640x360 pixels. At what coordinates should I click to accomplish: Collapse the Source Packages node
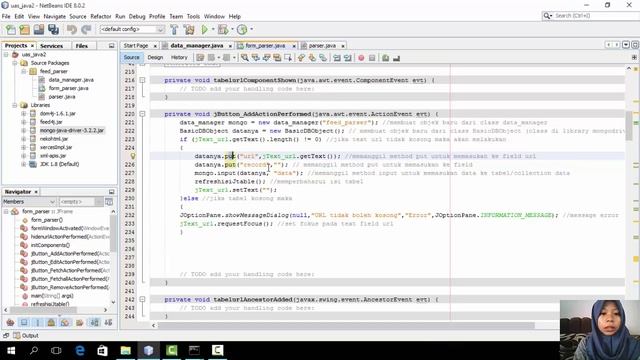(15, 63)
